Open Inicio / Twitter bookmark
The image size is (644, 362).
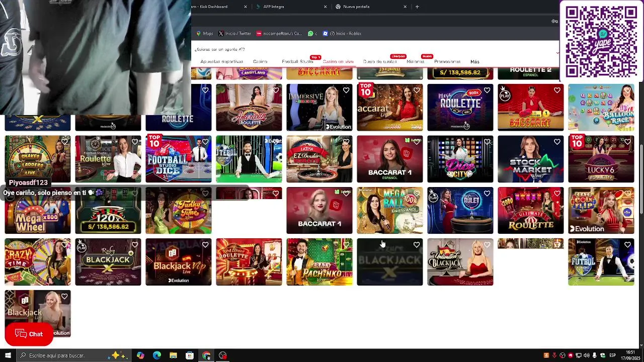(234, 34)
